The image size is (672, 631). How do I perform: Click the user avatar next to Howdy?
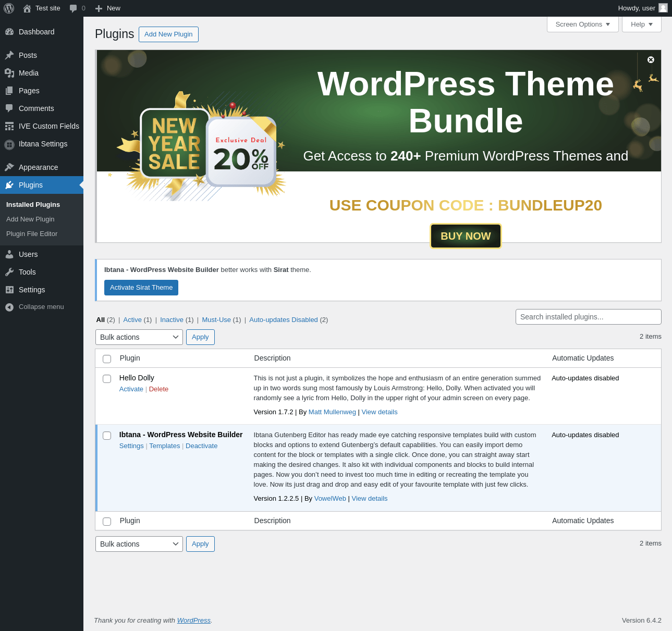click(x=663, y=8)
